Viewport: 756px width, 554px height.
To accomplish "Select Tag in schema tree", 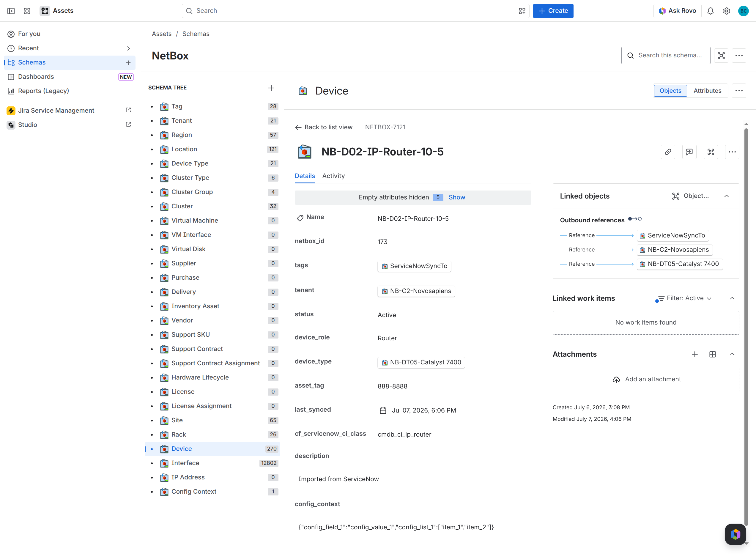I will 212,107.
